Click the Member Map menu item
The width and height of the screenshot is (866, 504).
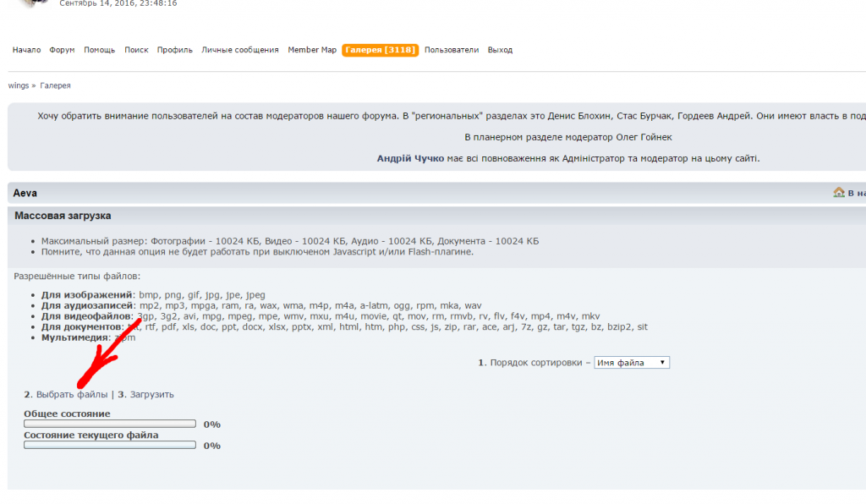311,50
